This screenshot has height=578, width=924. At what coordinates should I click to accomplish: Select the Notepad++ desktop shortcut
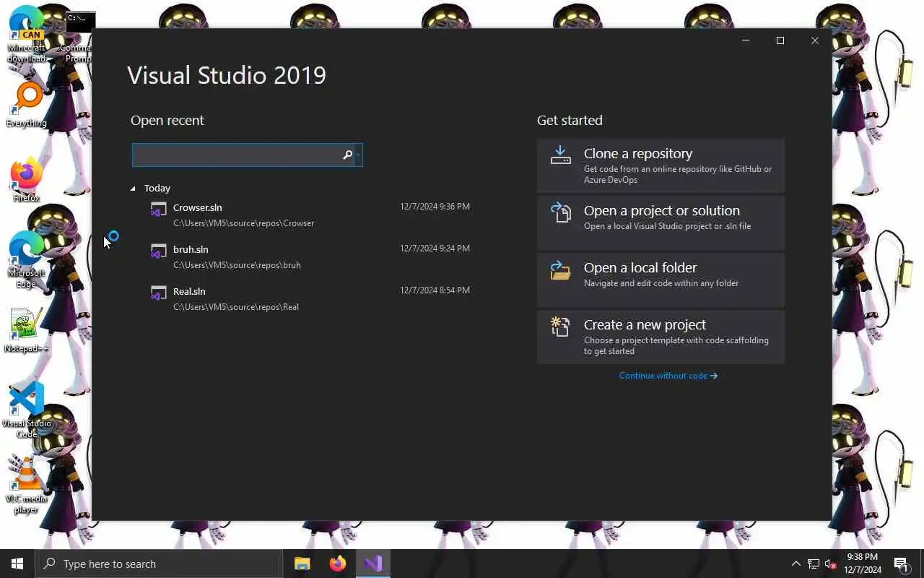pyautogui.click(x=27, y=331)
